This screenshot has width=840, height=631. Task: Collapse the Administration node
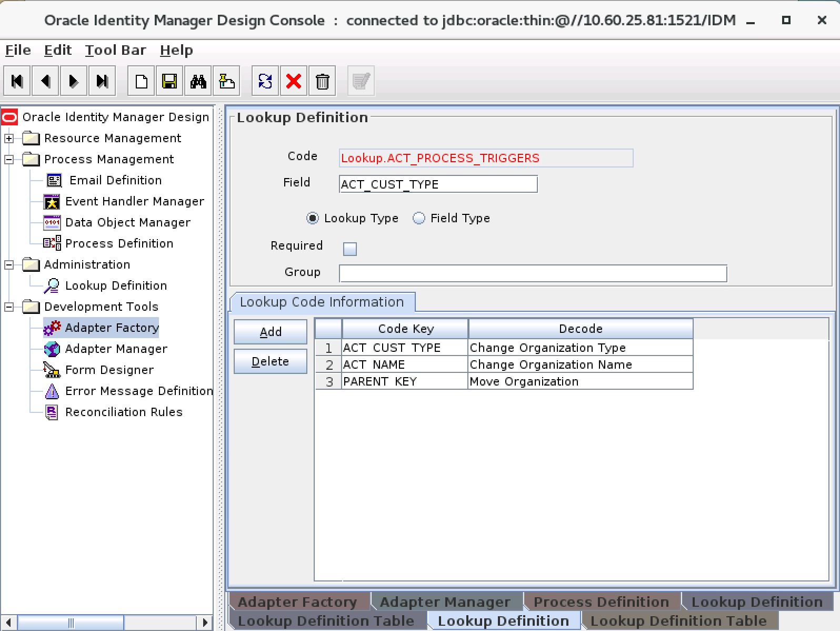pyautogui.click(x=9, y=265)
